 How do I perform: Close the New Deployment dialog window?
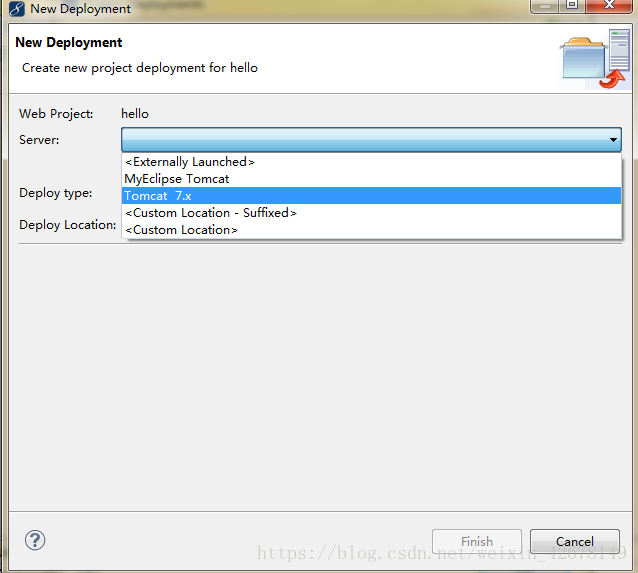[609, 6]
